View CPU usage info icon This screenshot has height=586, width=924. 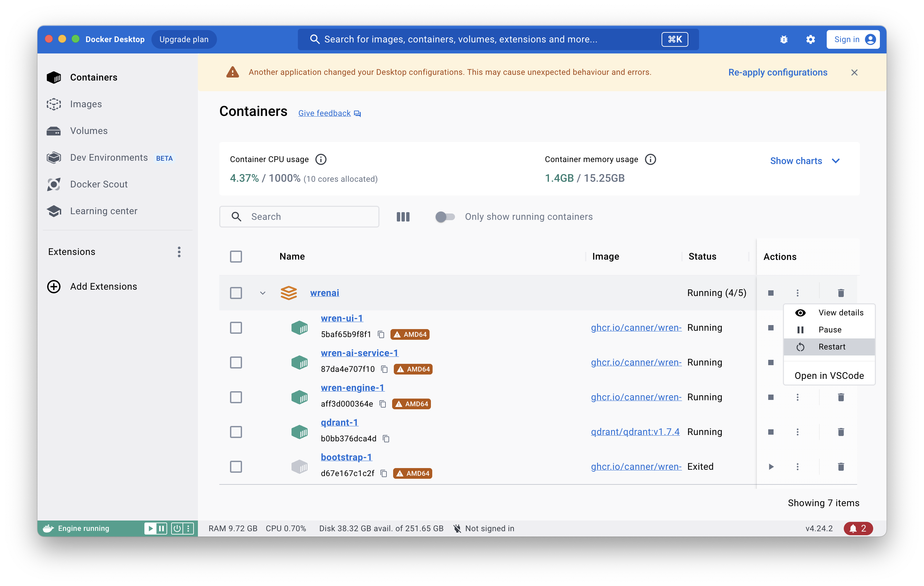click(x=321, y=159)
